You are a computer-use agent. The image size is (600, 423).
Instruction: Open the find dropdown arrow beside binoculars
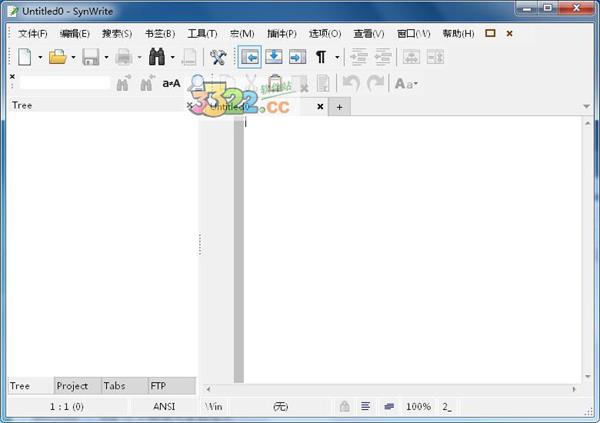(173, 58)
